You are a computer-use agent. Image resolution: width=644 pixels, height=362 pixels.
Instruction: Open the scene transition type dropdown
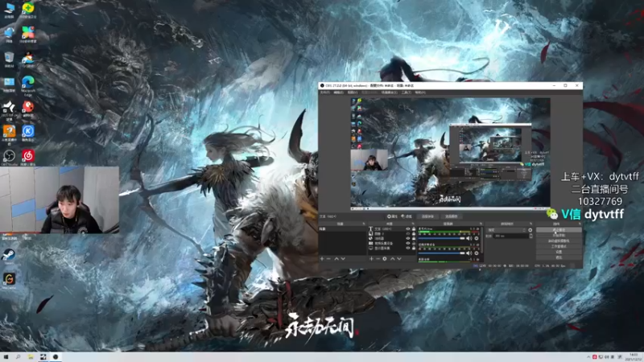pyautogui.click(x=506, y=230)
